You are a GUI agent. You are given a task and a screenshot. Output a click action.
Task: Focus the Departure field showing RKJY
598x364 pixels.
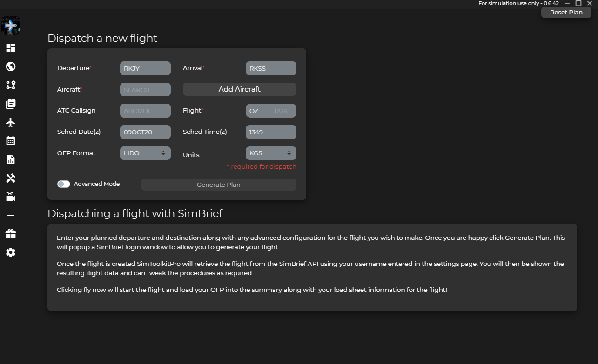(145, 68)
